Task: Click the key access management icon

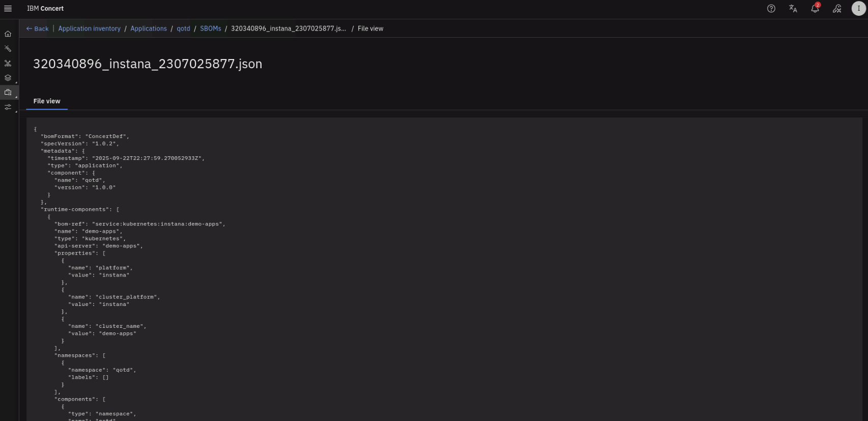Action: click(837, 9)
